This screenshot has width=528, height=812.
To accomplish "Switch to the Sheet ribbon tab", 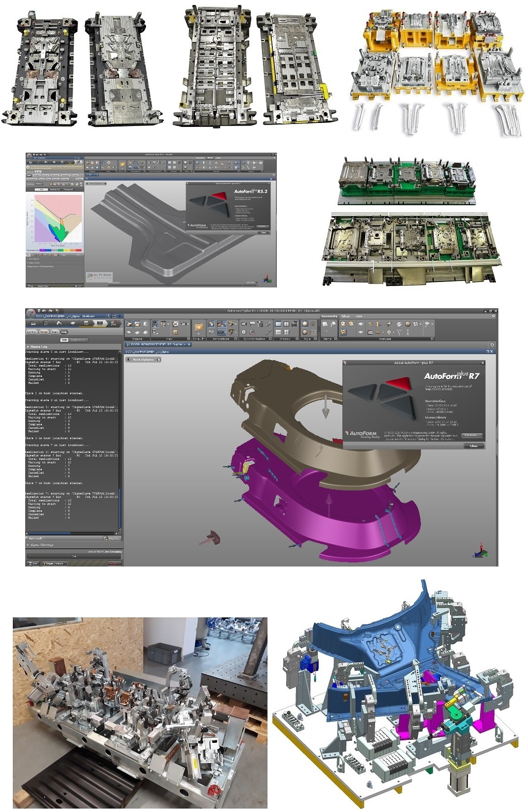I will (x=346, y=316).
